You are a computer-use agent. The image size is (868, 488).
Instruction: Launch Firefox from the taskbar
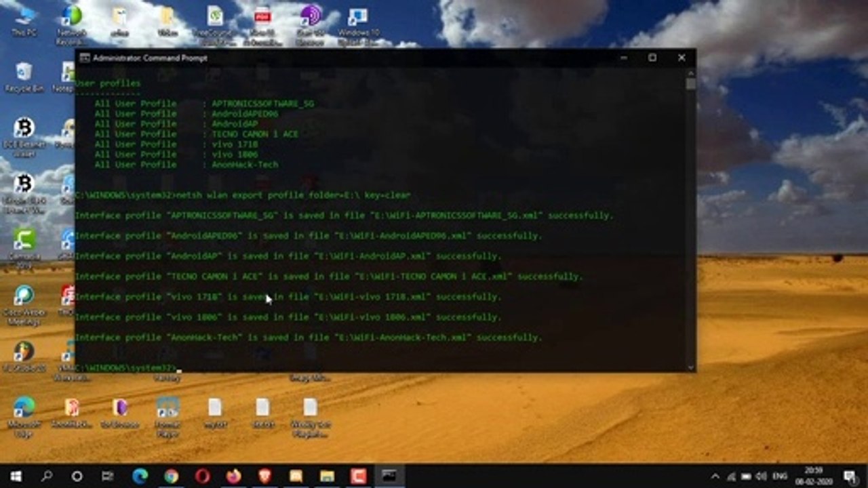pyautogui.click(x=233, y=476)
